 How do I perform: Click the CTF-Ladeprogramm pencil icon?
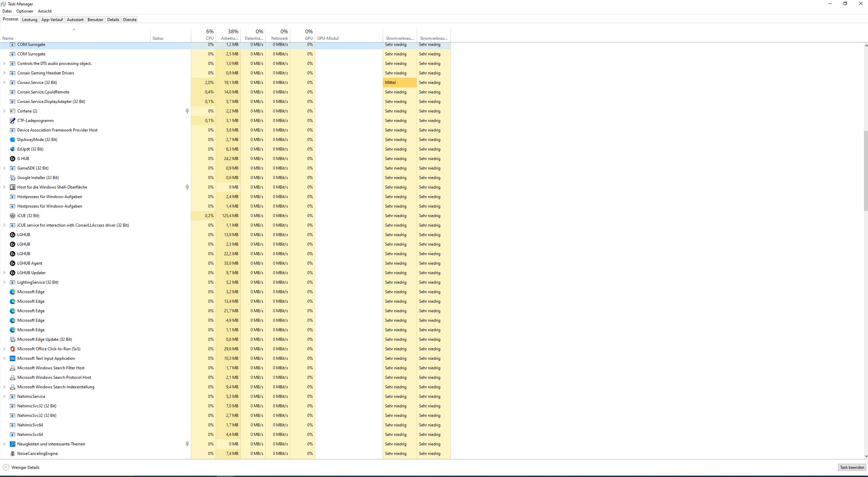pos(13,121)
